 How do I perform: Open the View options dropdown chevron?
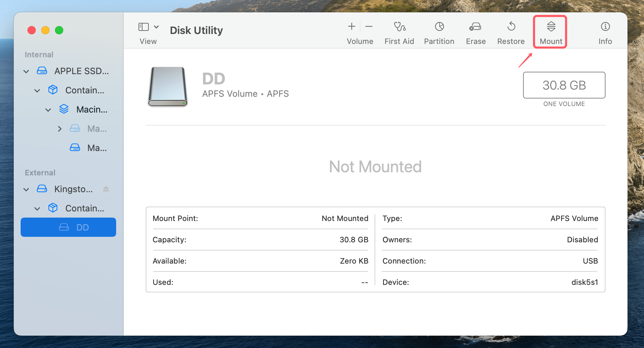coord(157,26)
